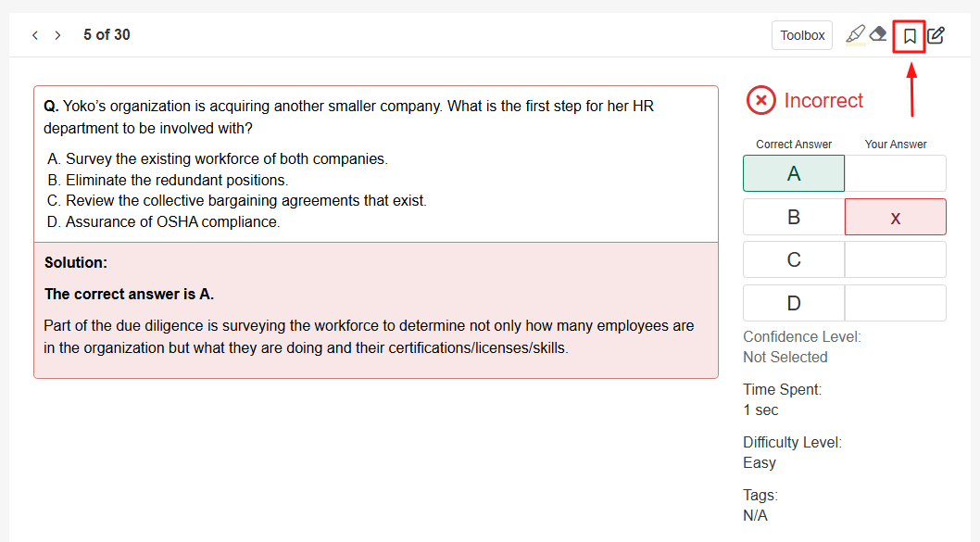Click answer D in Correct Answer column

click(794, 303)
